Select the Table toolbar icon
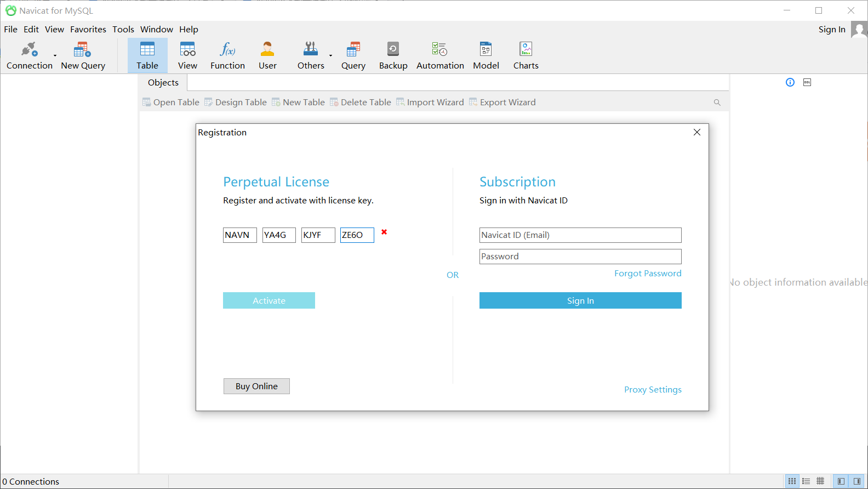868x489 pixels. [x=147, y=55]
